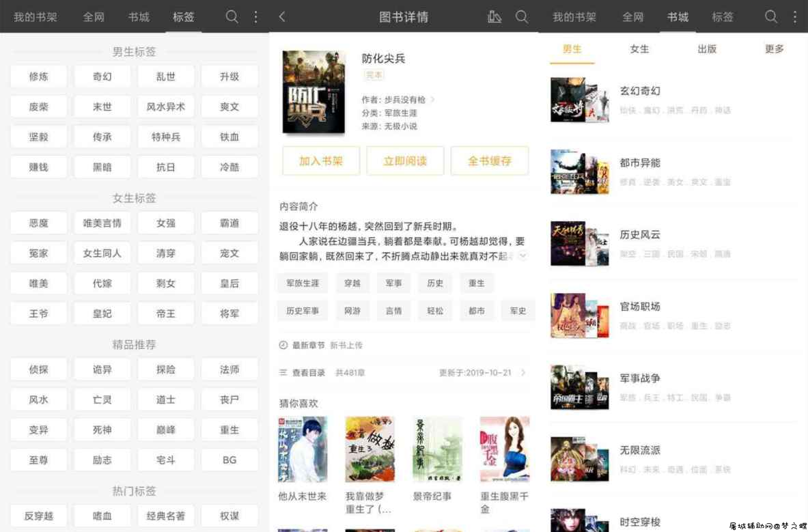808x532 pixels.
Task: Tap the 历史军事 book tag chip
Action: [303, 311]
